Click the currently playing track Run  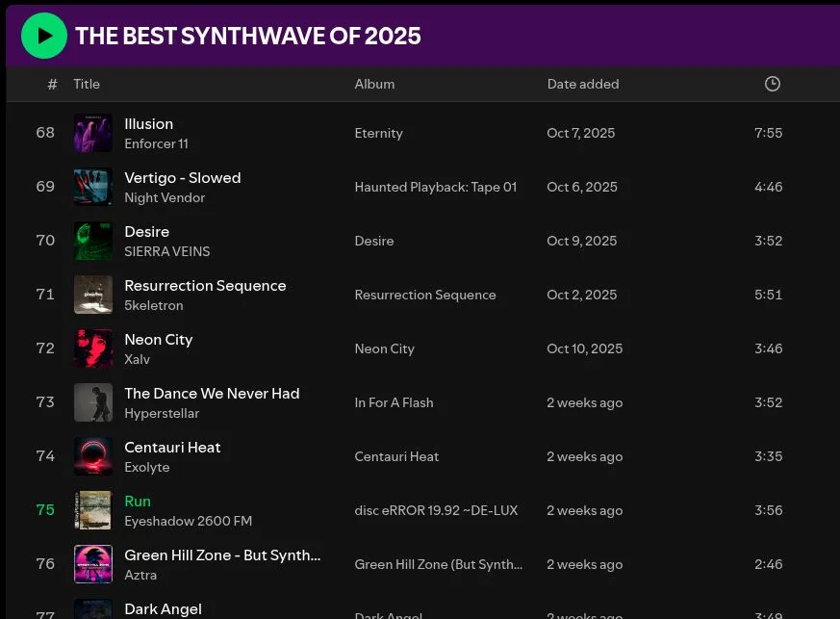138,502
